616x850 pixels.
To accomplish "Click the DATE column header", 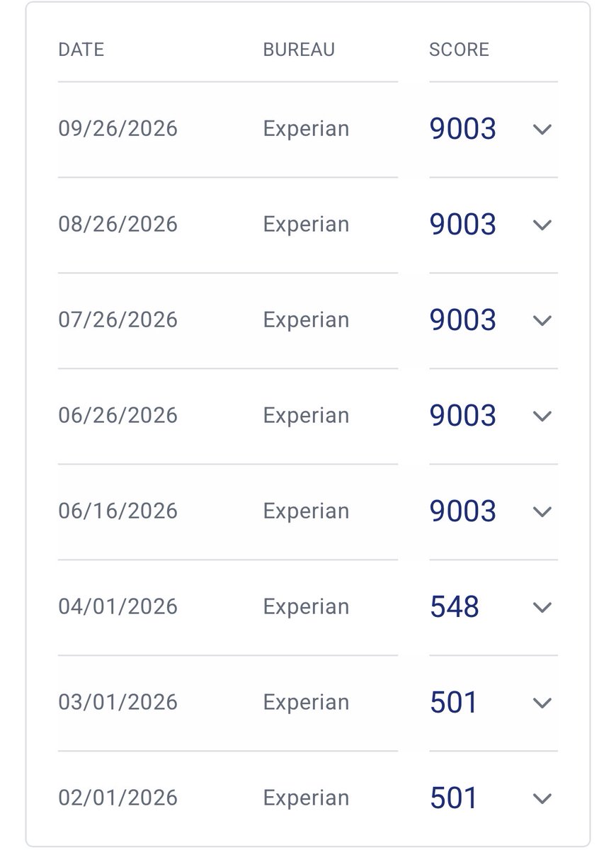I will pos(81,50).
